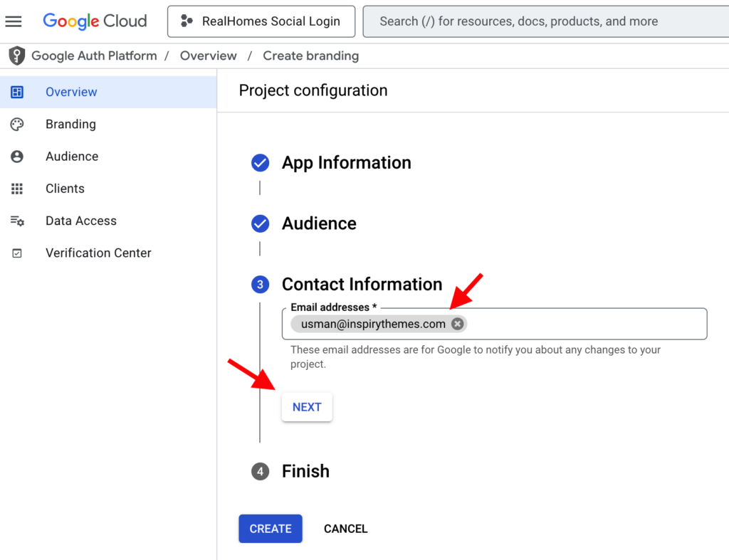Click the App Information completed checkmark icon
The width and height of the screenshot is (729, 560).
click(x=261, y=163)
